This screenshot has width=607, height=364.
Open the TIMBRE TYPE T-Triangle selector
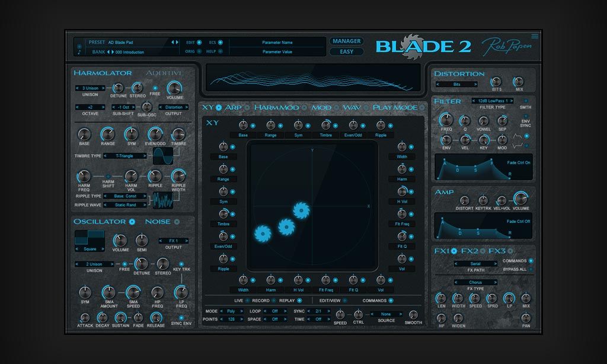click(x=125, y=156)
